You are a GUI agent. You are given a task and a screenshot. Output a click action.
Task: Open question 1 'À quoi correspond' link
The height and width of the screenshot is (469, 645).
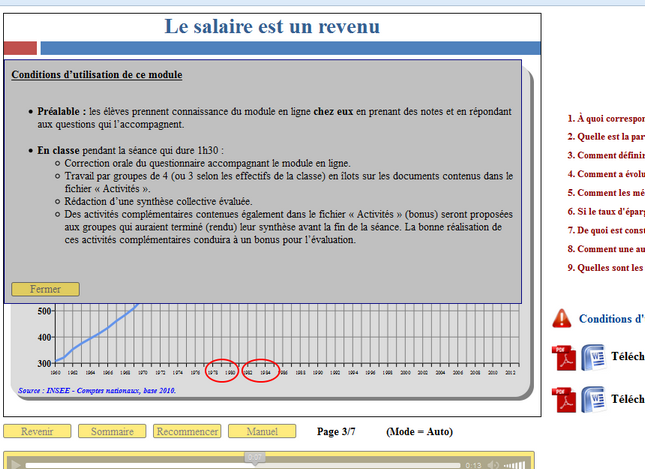[605, 118]
